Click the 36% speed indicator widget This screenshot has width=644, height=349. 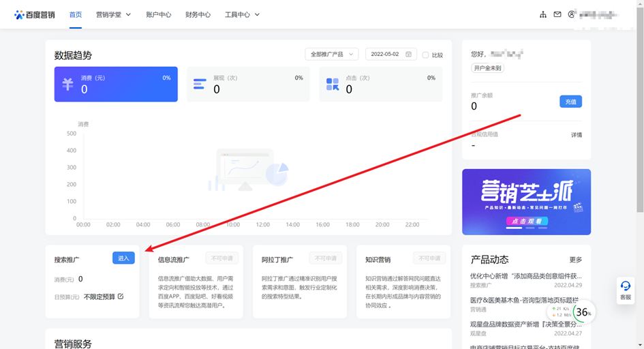(583, 312)
